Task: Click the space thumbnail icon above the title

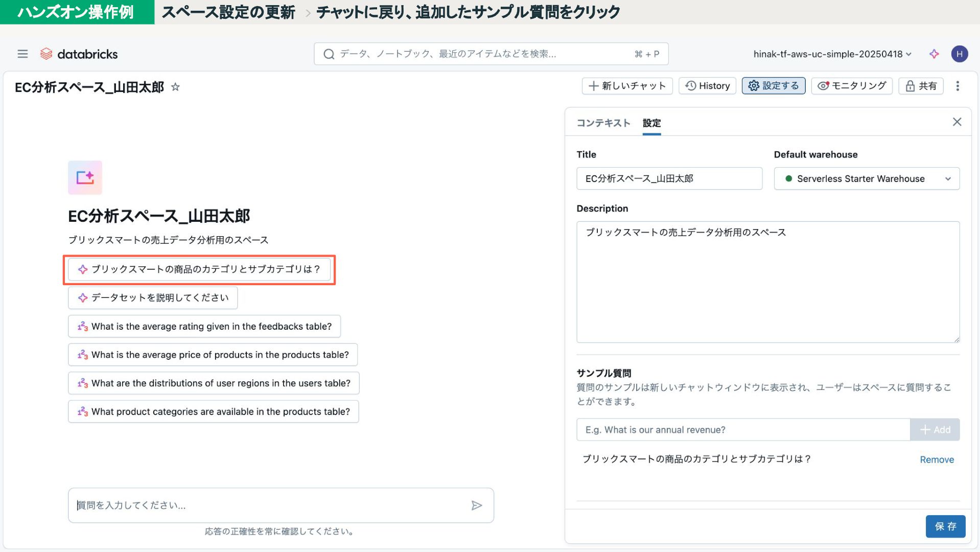Action: pos(85,177)
